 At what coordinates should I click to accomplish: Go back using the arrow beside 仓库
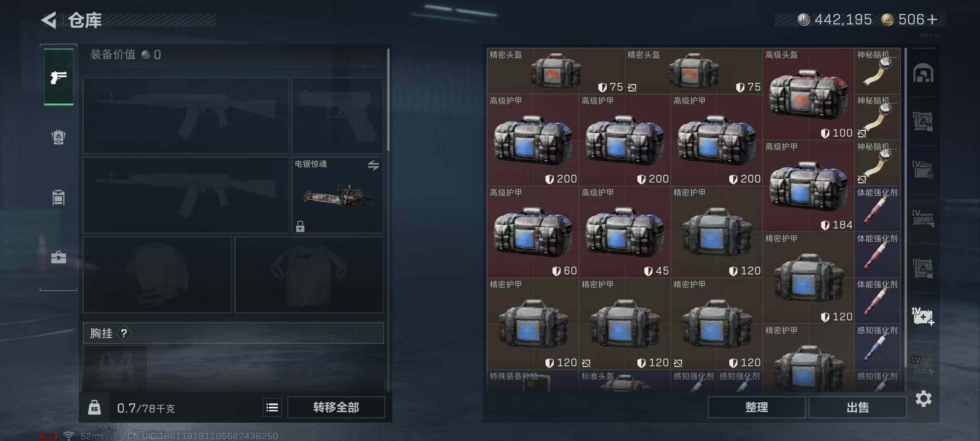[49, 20]
